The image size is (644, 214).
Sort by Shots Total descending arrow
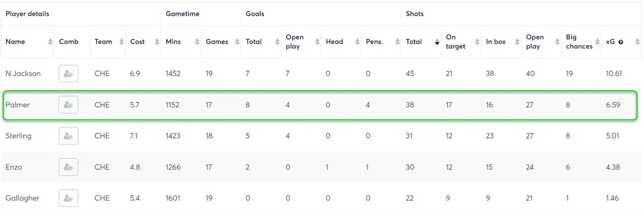click(x=437, y=42)
